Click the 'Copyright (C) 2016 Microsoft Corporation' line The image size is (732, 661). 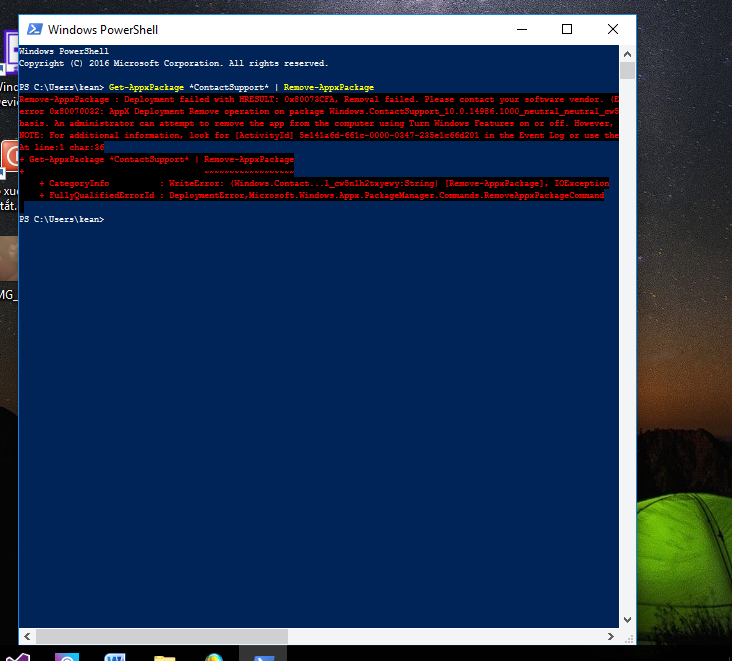click(x=174, y=63)
